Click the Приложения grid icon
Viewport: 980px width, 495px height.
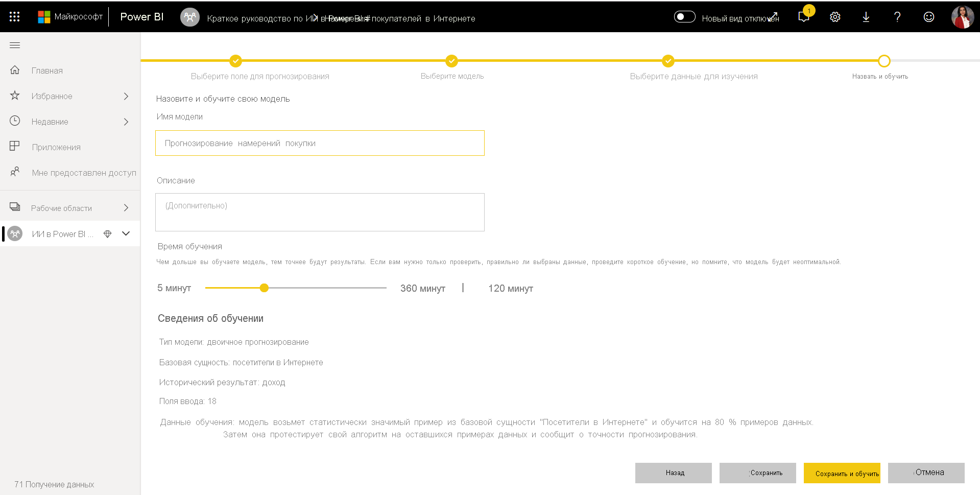15,146
